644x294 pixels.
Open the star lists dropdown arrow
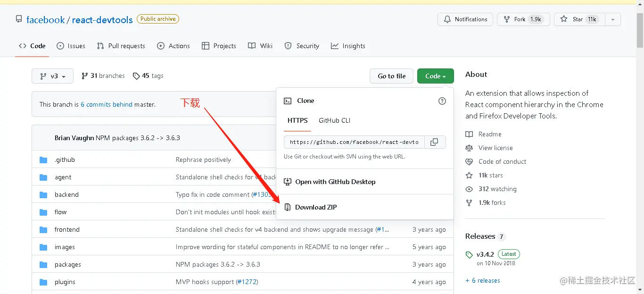coord(613,19)
